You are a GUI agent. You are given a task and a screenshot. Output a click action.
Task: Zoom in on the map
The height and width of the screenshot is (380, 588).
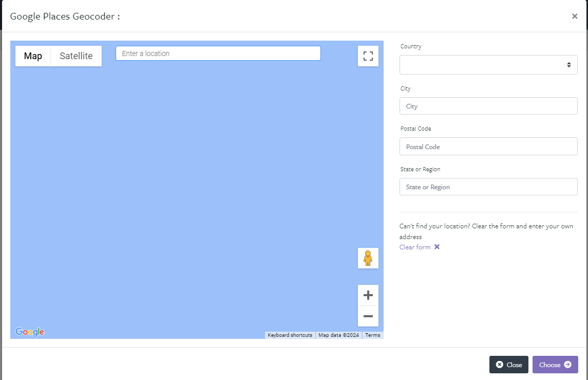pos(368,295)
